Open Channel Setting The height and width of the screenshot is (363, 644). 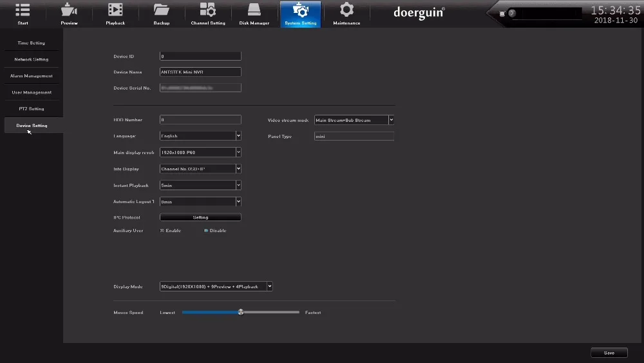point(208,14)
